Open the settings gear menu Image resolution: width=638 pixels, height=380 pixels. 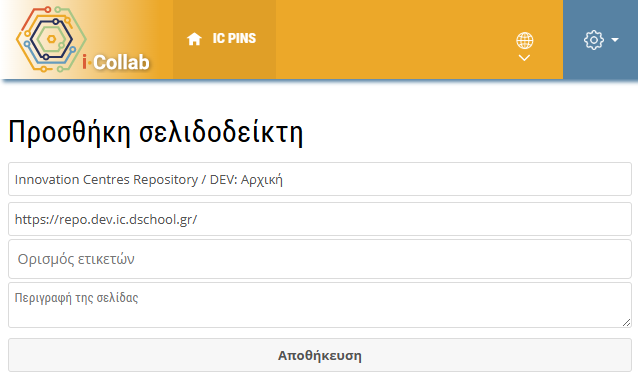point(594,40)
